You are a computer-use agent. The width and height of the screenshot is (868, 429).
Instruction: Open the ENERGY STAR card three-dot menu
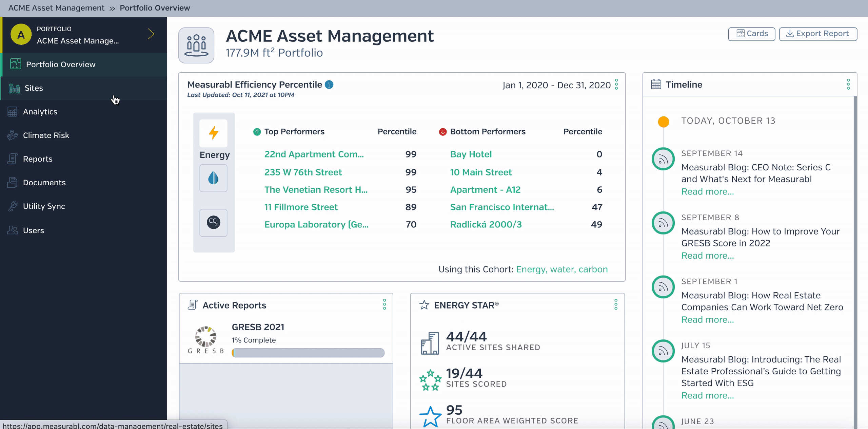(x=616, y=304)
